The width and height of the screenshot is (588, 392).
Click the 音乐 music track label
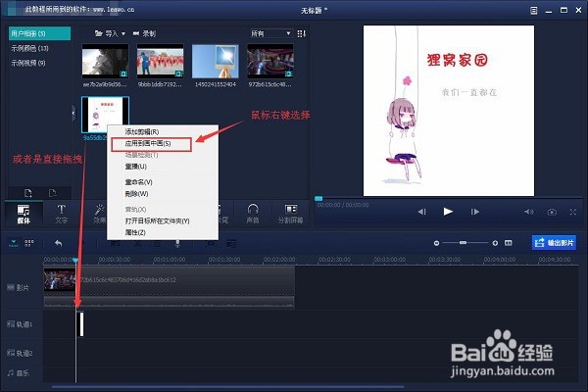coord(19,372)
